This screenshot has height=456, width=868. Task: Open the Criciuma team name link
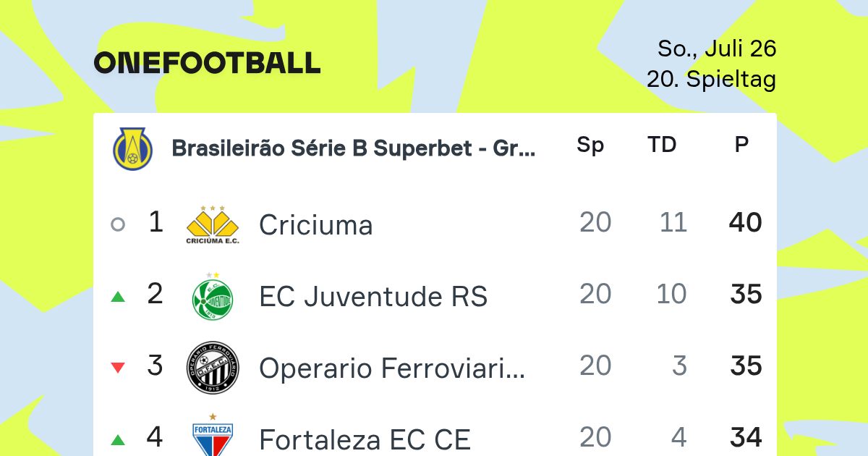tap(316, 225)
